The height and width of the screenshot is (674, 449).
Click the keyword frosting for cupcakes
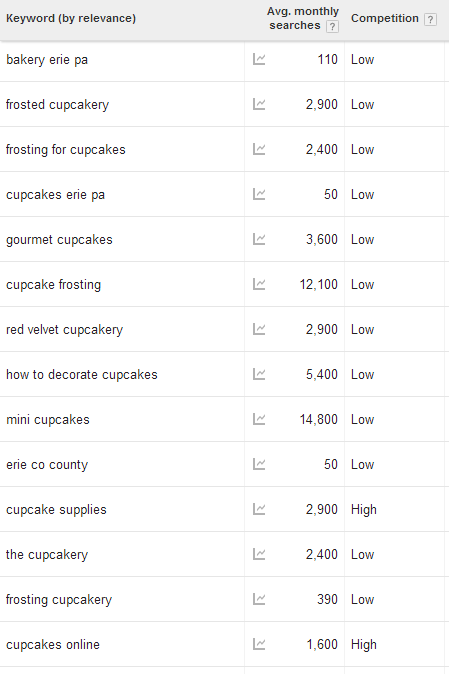(66, 150)
